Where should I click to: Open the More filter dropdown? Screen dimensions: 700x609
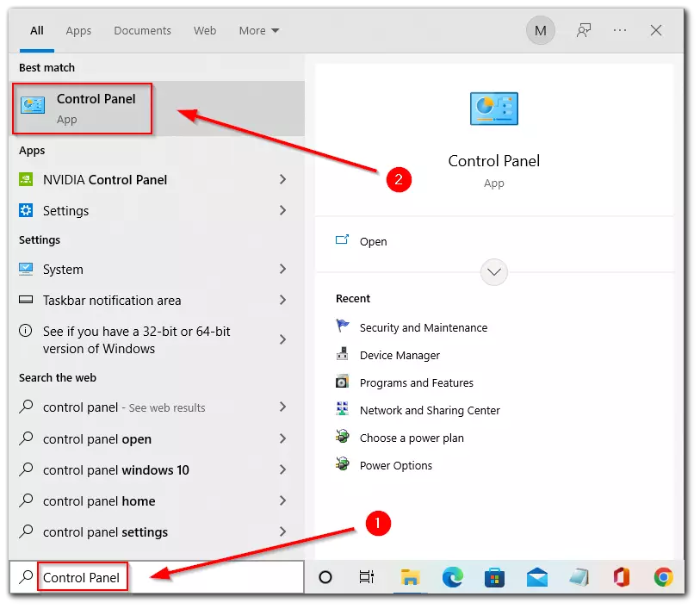click(x=259, y=30)
